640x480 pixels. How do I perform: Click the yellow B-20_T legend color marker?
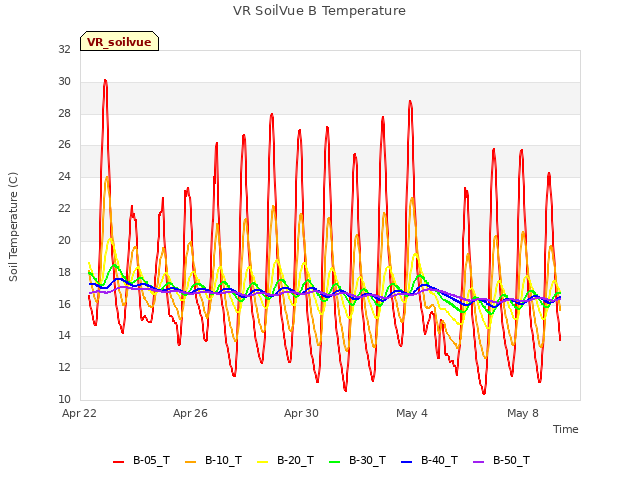pyautogui.click(x=262, y=462)
